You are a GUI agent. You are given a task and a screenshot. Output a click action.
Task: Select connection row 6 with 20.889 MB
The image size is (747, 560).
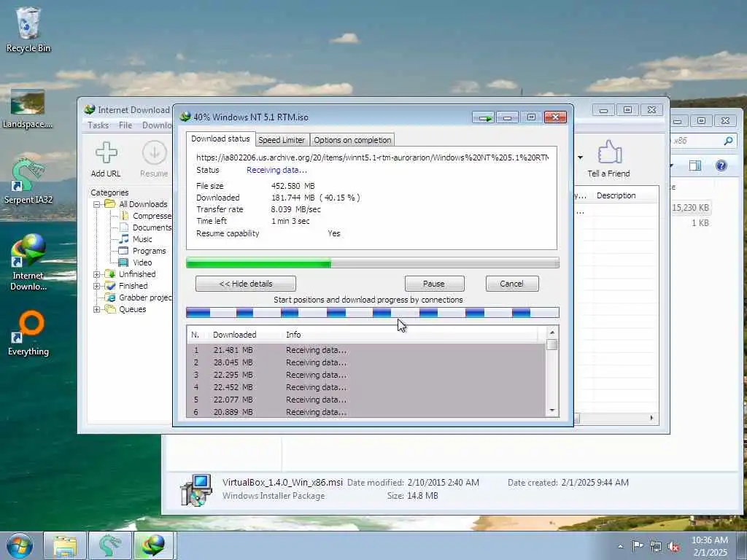[x=366, y=412]
